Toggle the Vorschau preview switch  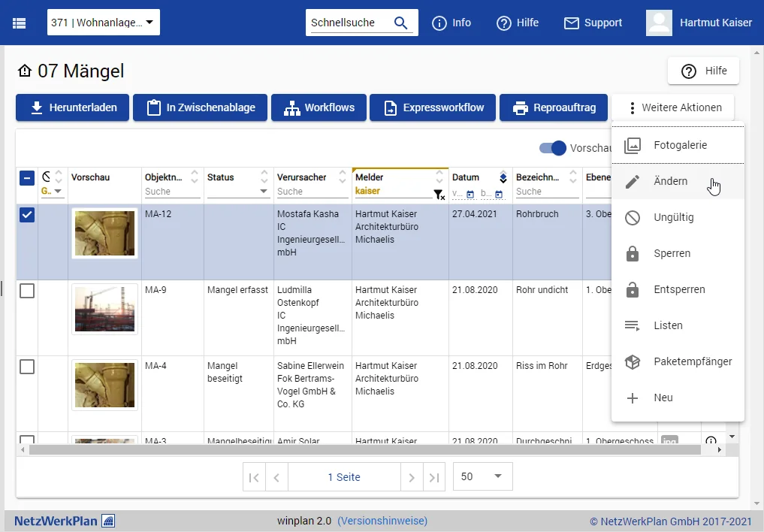tap(553, 148)
